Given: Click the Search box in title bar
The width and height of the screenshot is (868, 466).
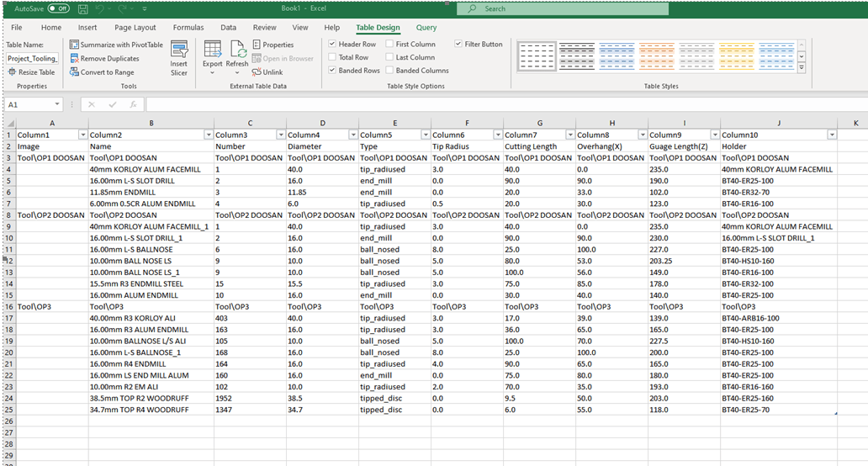Looking at the screenshot, I should click(x=563, y=9).
